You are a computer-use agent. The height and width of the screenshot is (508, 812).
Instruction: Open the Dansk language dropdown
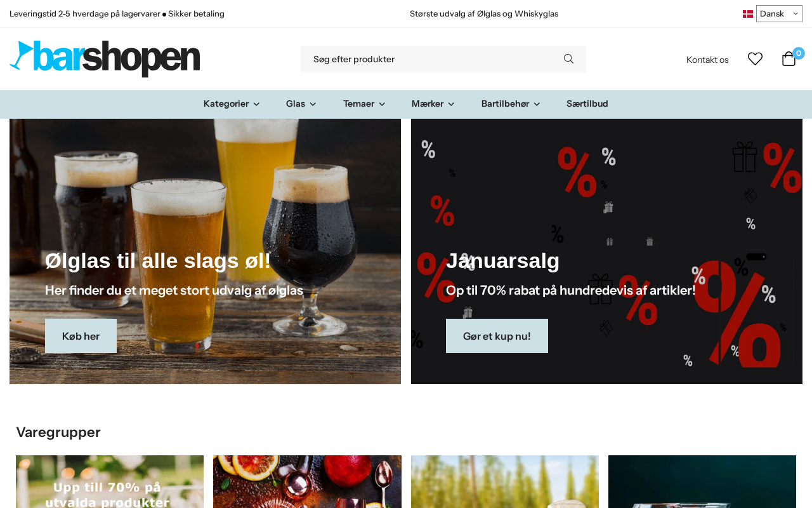779,14
